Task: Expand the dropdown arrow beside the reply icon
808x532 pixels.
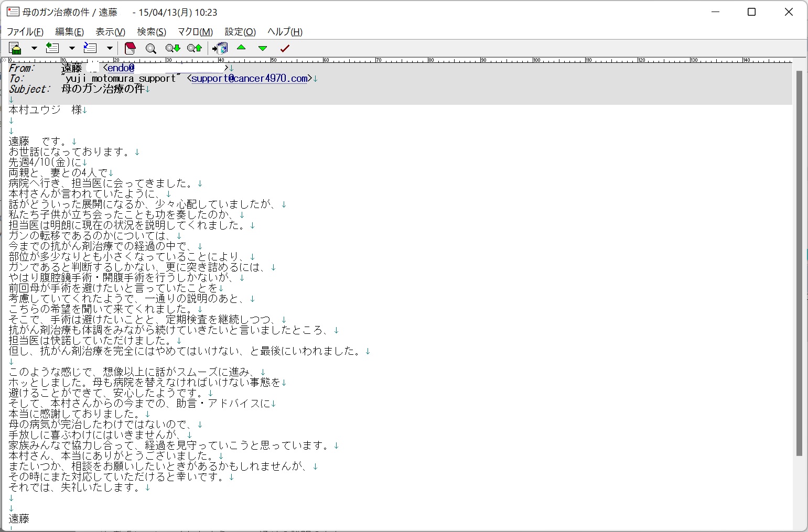Action: (72, 48)
